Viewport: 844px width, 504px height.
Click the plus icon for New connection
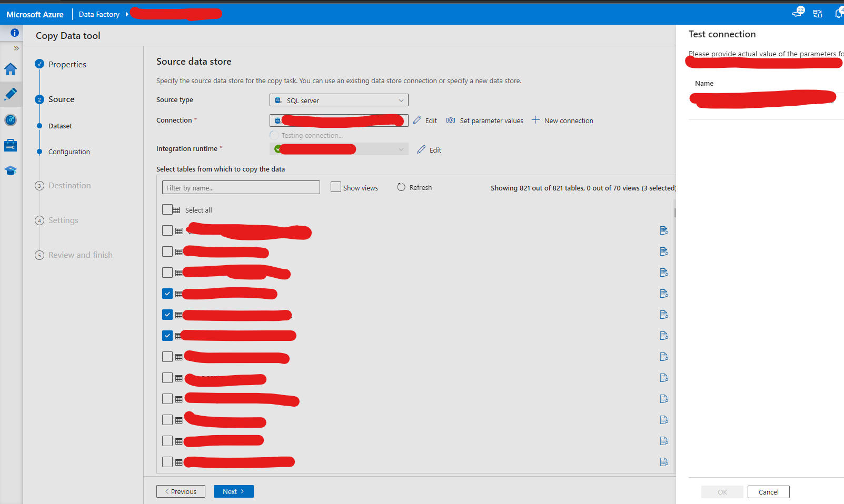tap(535, 120)
